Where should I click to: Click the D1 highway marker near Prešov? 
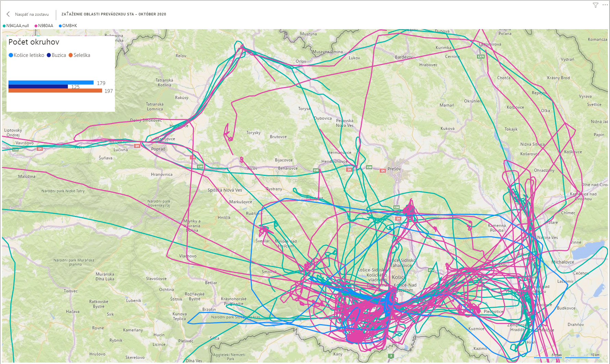click(383, 170)
